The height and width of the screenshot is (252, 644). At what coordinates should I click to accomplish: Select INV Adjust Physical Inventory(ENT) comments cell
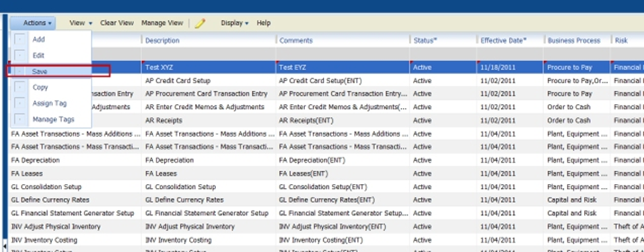coord(343,226)
